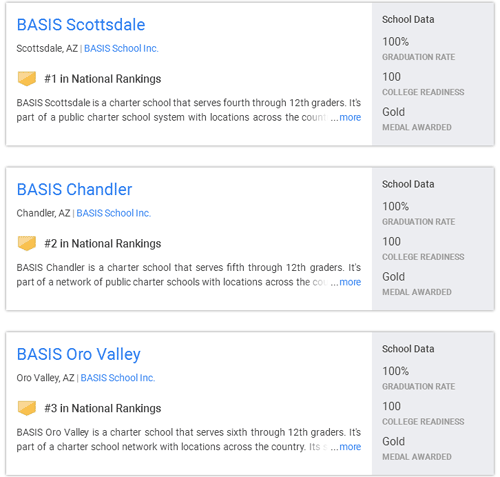Follow BASIS School Inc. link under Chandler
Viewport: 500px width, 477px height.
tap(114, 213)
